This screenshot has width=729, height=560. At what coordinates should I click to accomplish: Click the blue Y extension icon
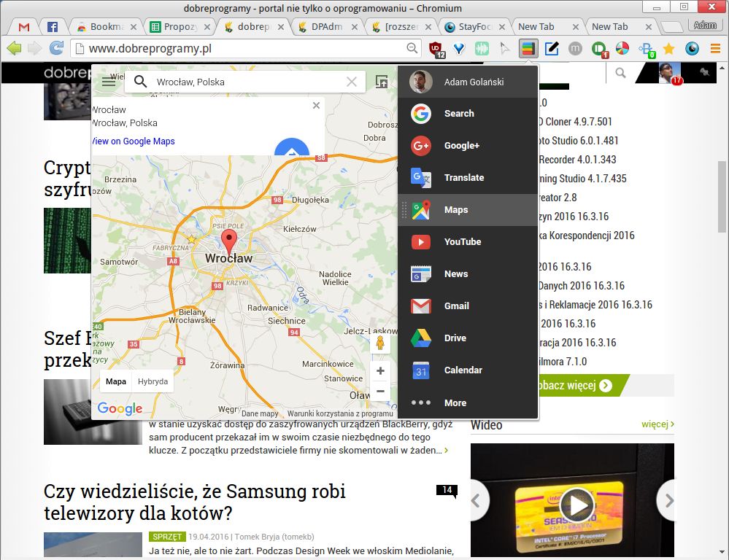coord(459,48)
